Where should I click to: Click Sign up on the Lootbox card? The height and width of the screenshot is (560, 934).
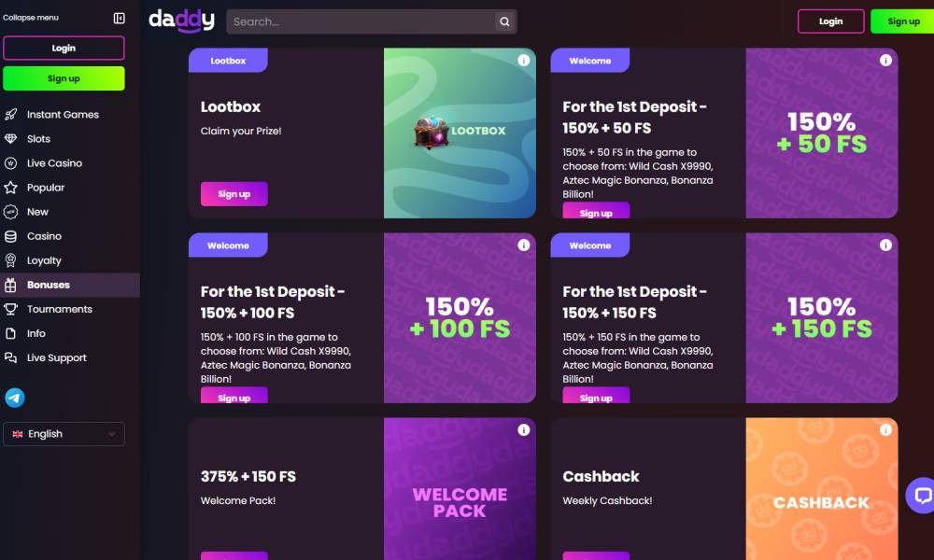(234, 194)
